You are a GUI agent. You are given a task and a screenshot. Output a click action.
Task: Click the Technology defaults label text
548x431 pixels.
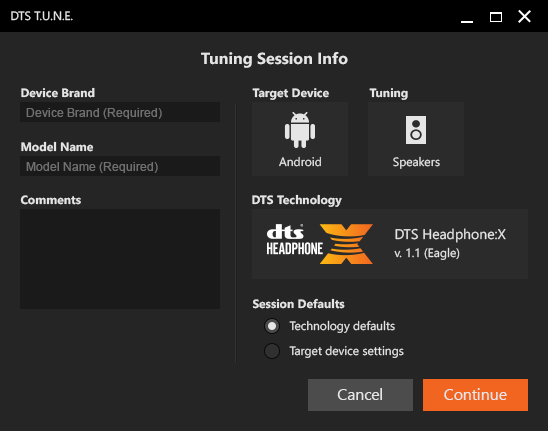(x=342, y=326)
